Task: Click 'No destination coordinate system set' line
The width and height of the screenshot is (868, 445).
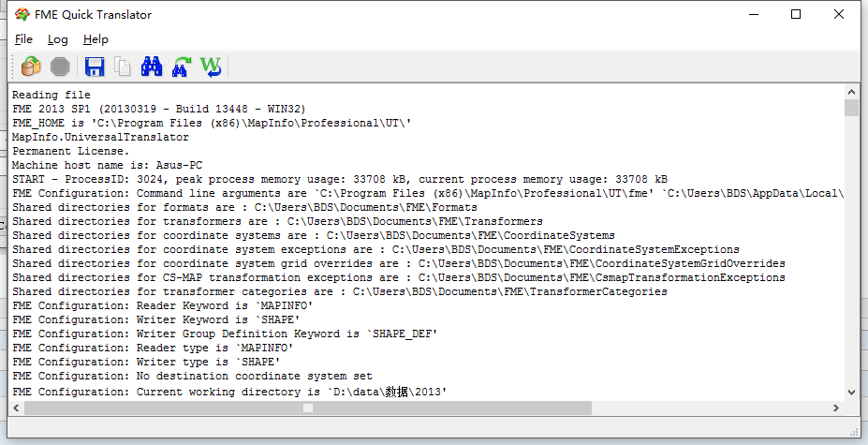Action: coord(192,377)
